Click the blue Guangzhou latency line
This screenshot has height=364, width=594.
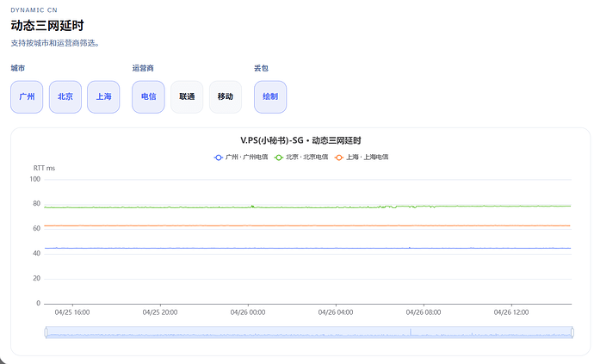coord(306,249)
